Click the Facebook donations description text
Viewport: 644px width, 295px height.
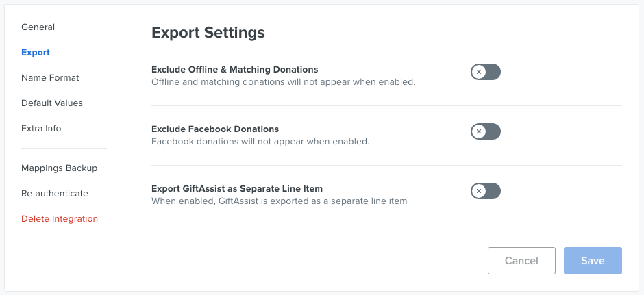click(260, 142)
